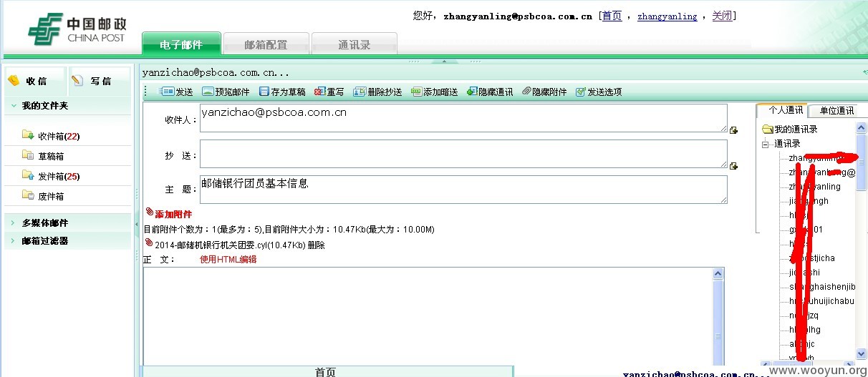868x377 pixels.
Task: Click into the 收件人 recipient field
Action: coord(463,118)
